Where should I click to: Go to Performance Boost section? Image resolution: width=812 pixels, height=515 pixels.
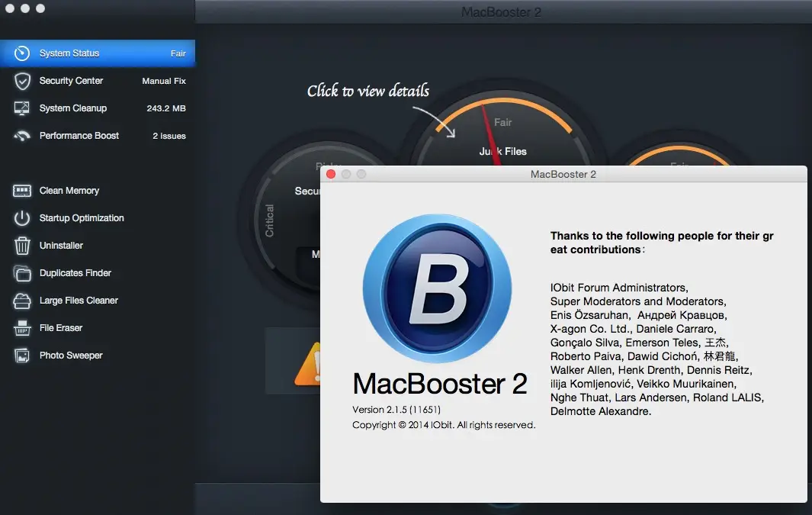click(x=98, y=136)
